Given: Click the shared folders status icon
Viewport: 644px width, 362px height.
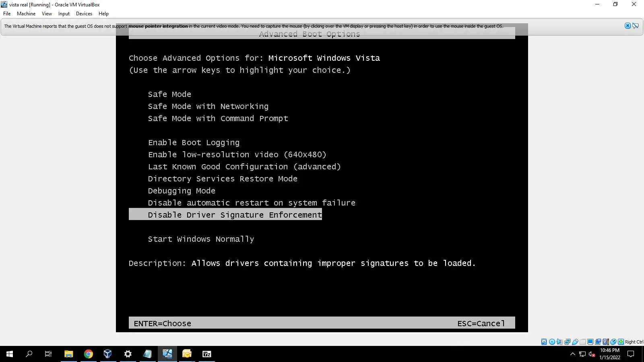Looking at the screenshot, I should (x=582, y=342).
